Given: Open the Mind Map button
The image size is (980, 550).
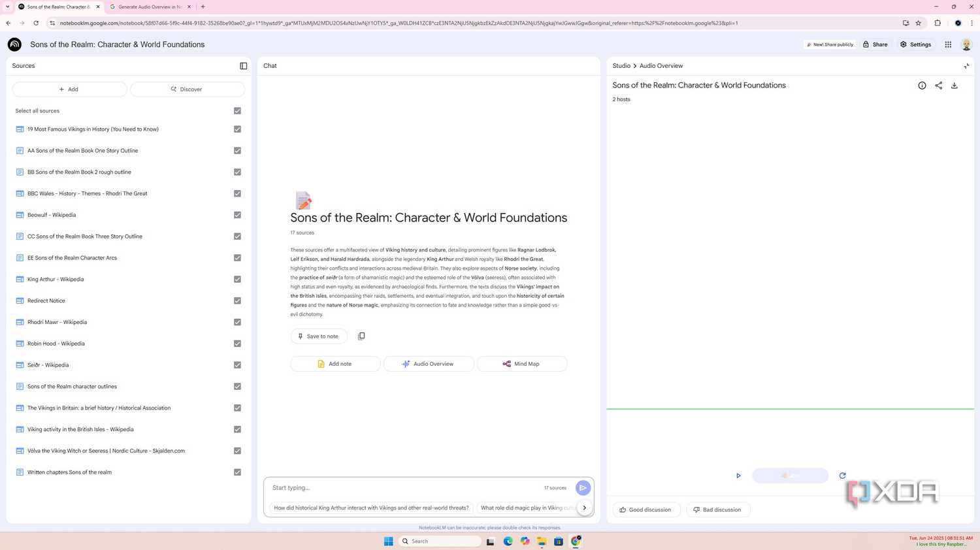Looking at the screenshot, I should click(x=522, y=364).
